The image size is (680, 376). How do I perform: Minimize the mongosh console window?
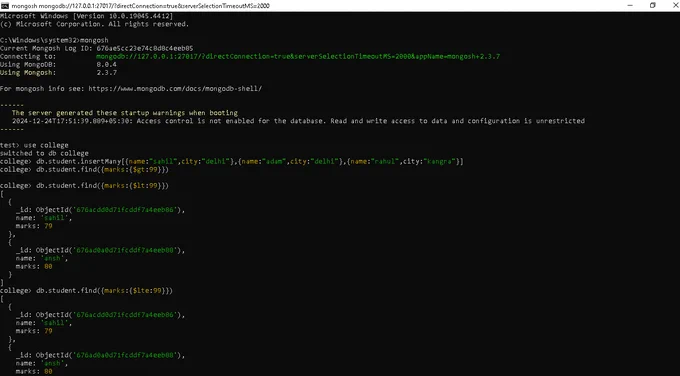pos(630,6)
